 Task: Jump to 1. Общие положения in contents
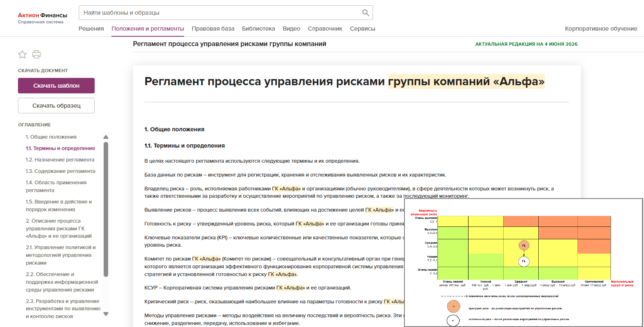51,137
